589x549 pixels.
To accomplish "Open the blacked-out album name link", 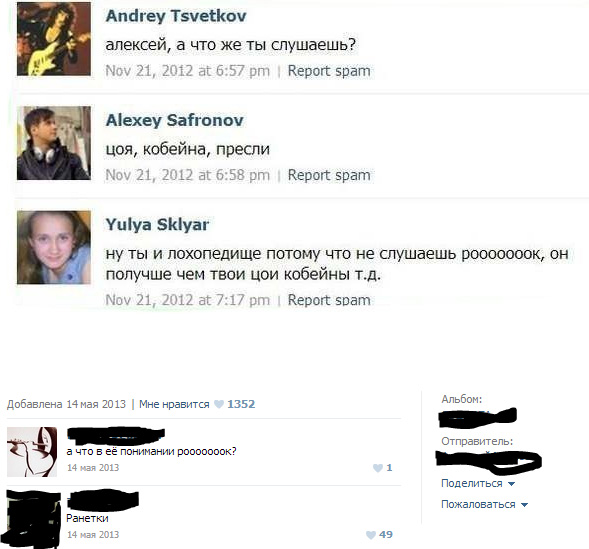I will 477,417.
